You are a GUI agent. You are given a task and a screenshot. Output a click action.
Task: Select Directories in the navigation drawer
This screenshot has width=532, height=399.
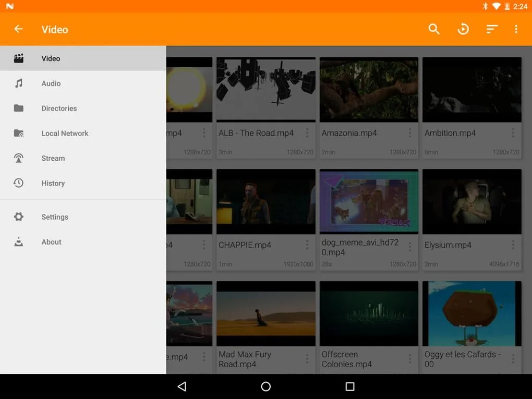pos(59,108)
